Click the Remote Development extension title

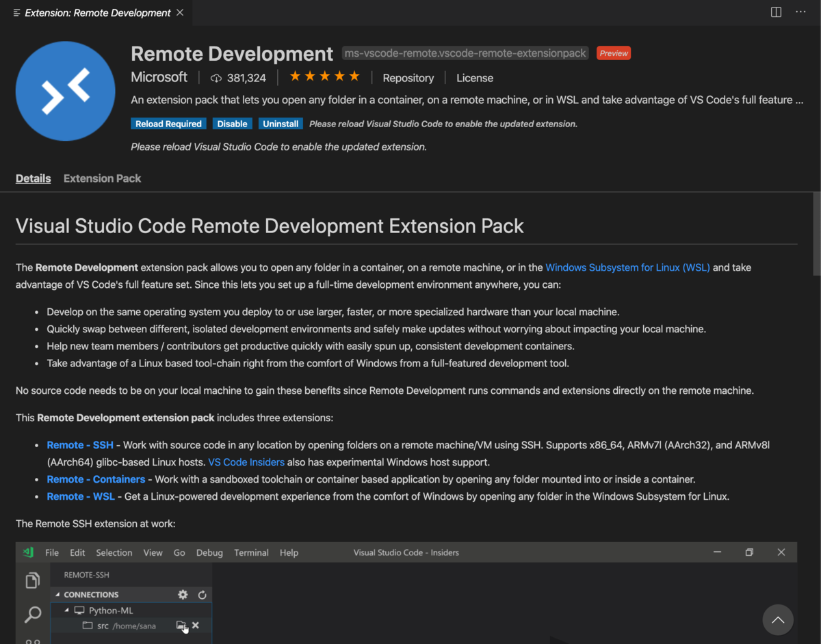pos(232,53)
